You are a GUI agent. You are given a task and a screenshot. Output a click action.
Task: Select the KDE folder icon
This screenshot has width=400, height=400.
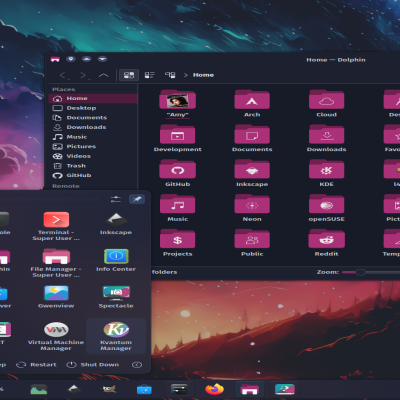[x=326, y=169]
